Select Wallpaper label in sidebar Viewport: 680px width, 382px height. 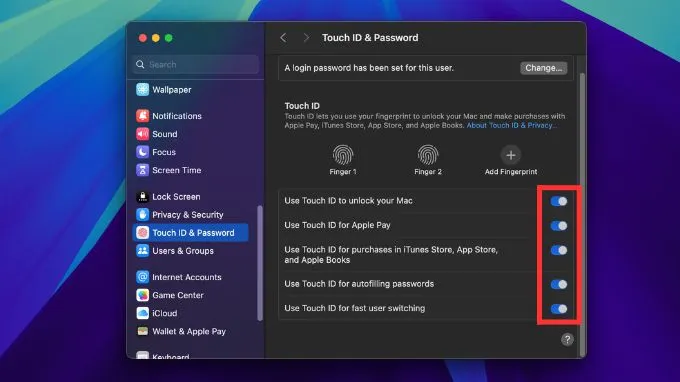tap(172, 90)
